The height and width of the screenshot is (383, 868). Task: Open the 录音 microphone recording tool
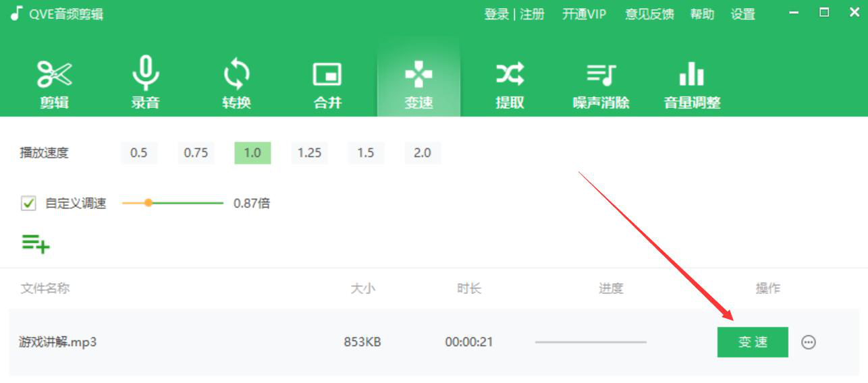point(145,84)
